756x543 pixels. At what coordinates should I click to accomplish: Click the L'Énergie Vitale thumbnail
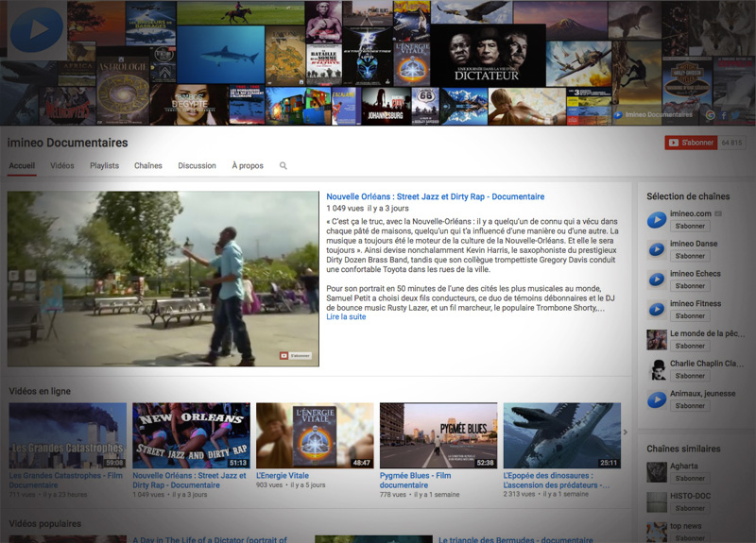315,435
